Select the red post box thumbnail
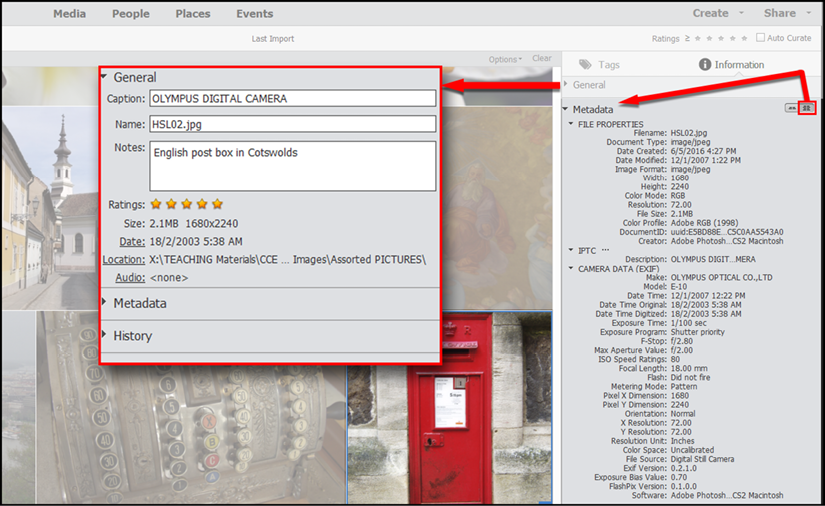 449,408
